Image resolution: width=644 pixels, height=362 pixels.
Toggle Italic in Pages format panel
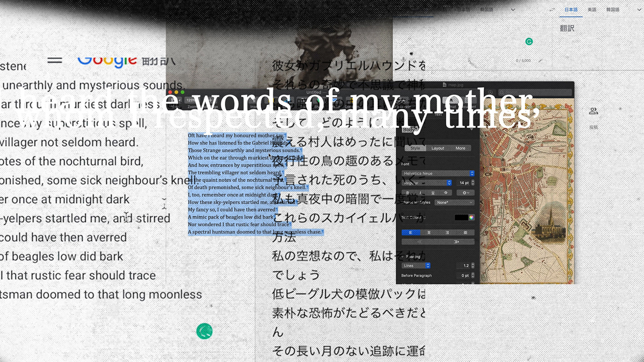tap(420, 192)
